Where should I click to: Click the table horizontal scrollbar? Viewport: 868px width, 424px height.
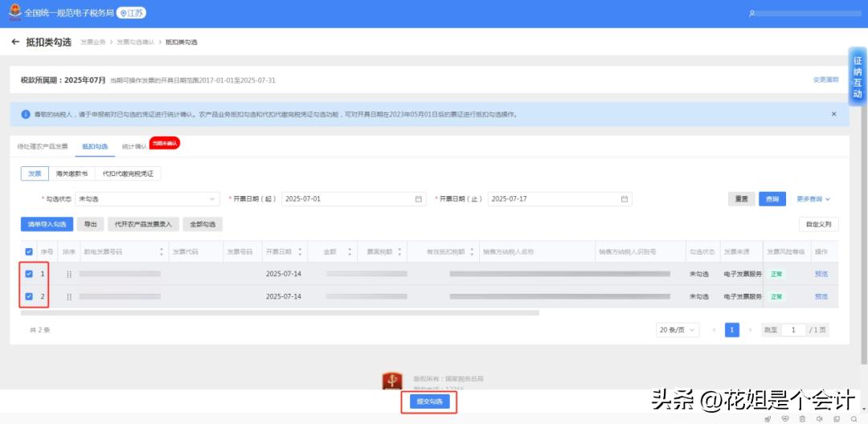[280, 313]
